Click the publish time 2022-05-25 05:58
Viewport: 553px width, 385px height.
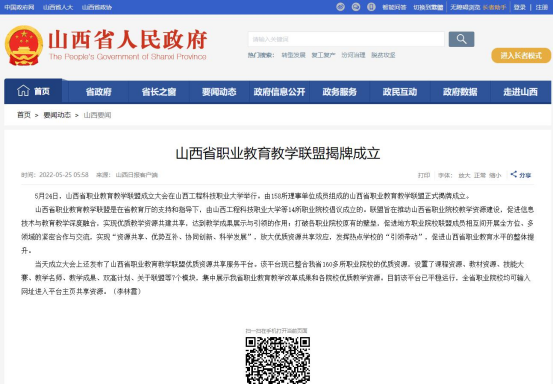point(64,175)
